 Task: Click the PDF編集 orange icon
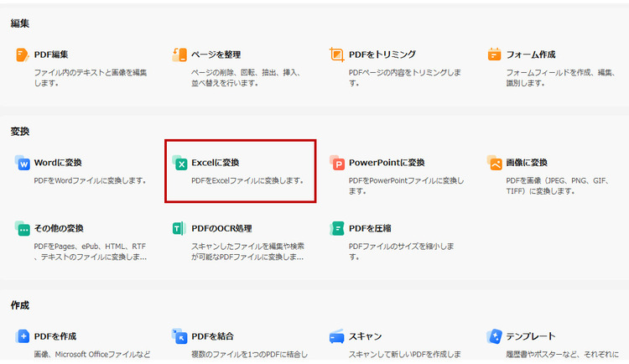pos(22,55)
